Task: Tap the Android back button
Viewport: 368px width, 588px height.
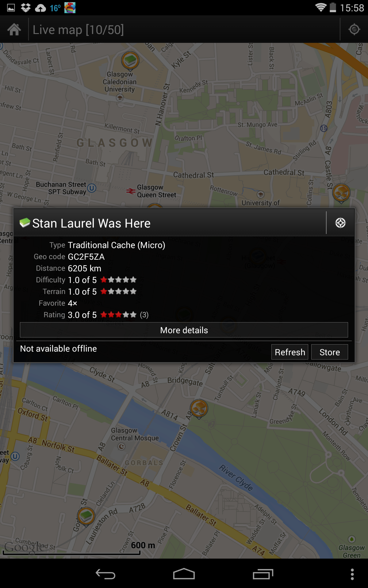Action: click(x=105, y=574)
